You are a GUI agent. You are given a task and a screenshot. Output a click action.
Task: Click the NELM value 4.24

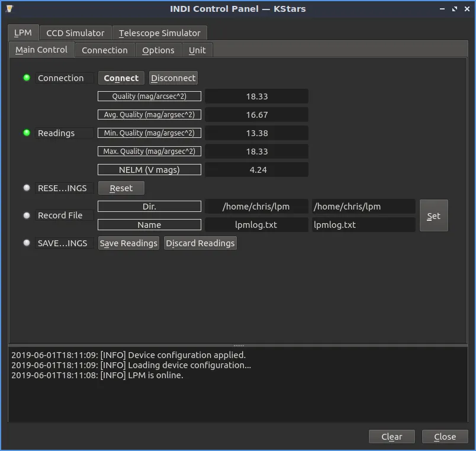click(257, 170)
